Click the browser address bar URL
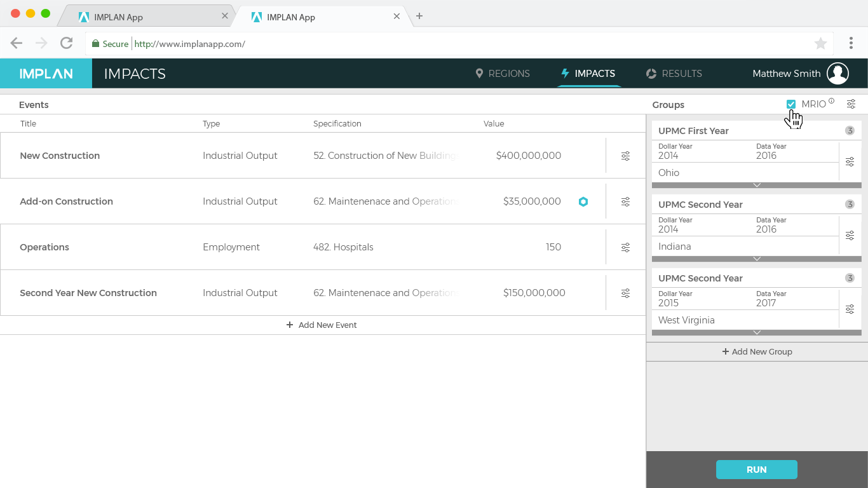Screen dimensions: 868x488 (190, 44)
